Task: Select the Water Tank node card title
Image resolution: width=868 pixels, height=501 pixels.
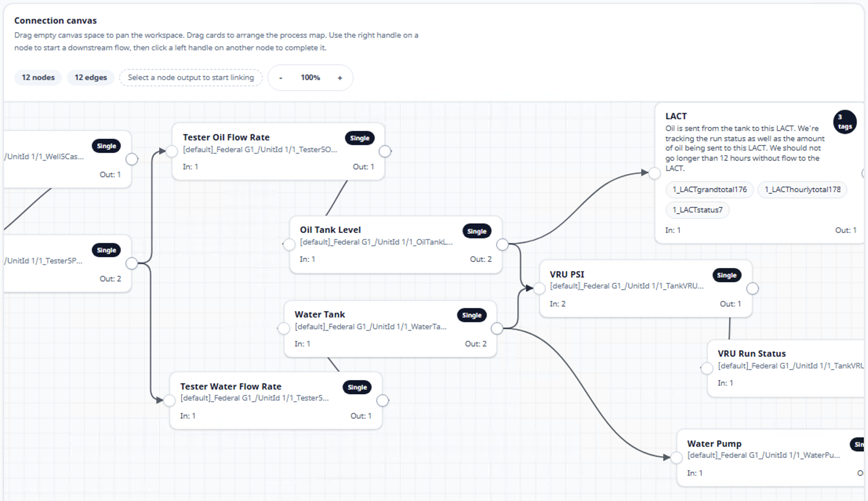Action: 320,314
